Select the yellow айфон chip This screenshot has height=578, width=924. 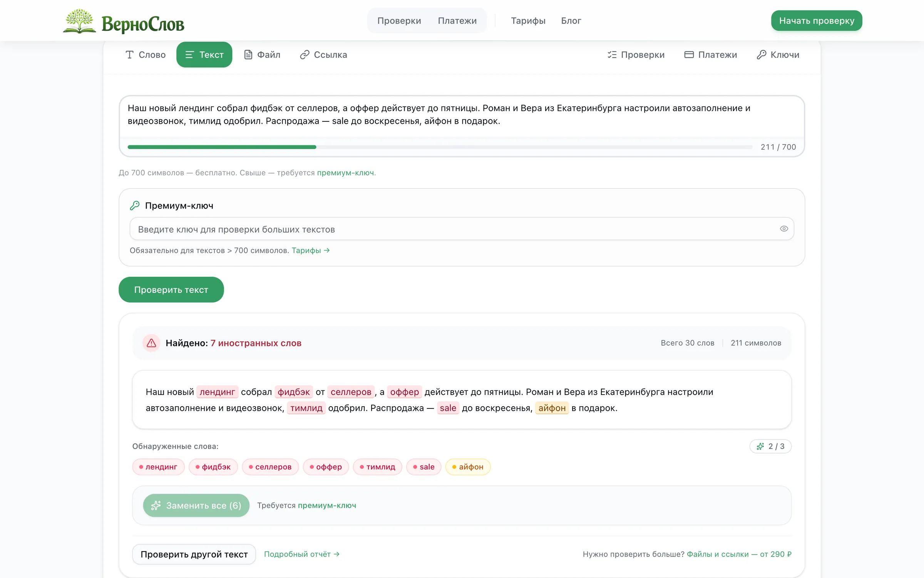click(x=468, y=467)
